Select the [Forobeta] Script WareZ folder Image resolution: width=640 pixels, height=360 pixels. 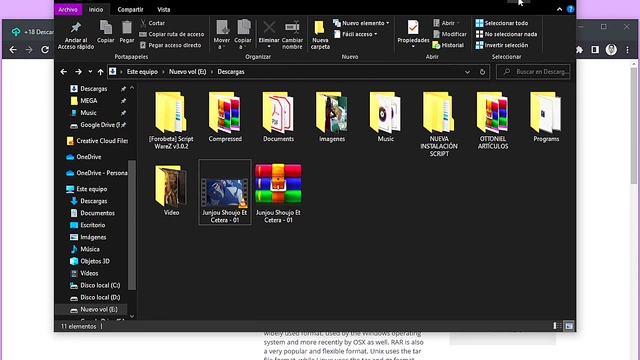171,120
